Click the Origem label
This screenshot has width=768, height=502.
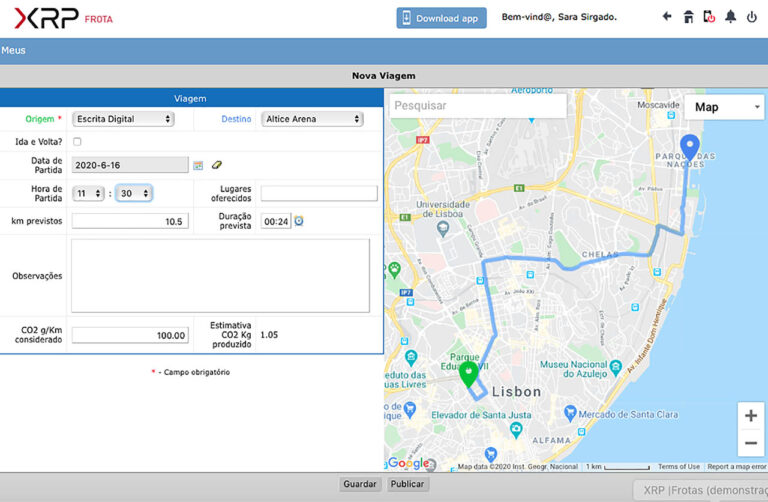coord(40,119)
